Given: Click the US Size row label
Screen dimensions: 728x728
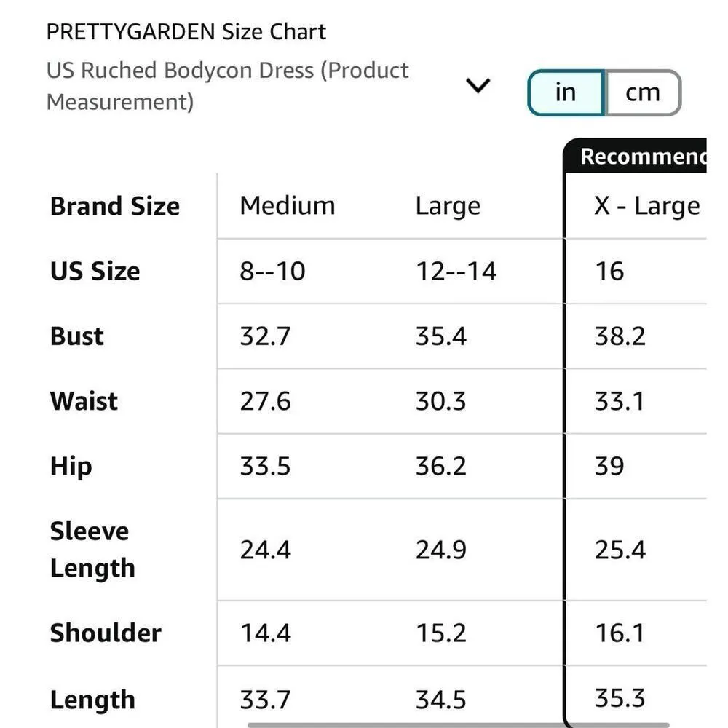Looking at the screenshot, I should coord(95,272).
